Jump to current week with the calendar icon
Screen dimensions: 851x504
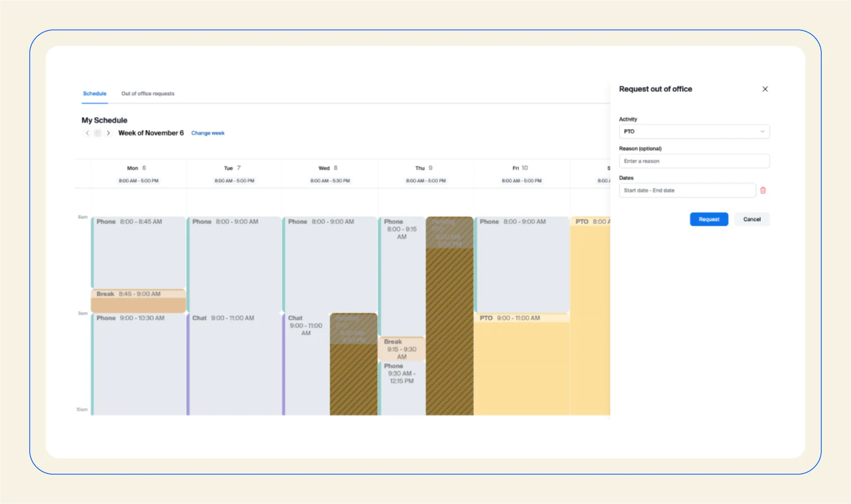(98, 133)
